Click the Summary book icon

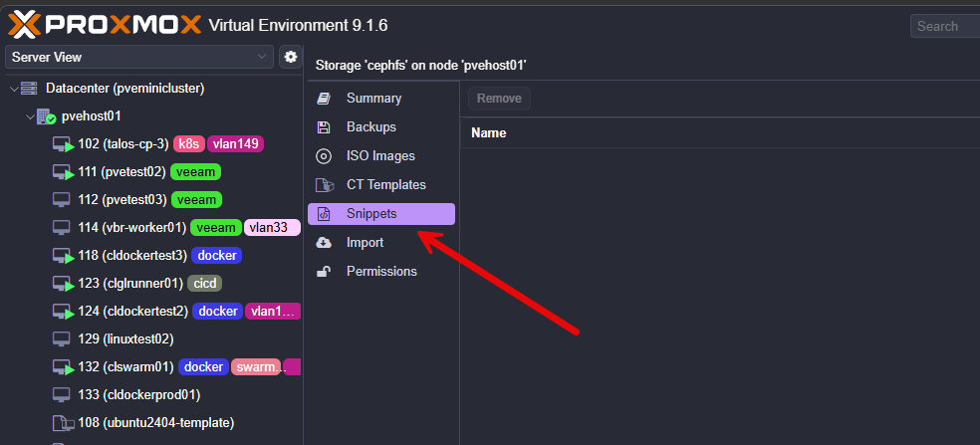[324, 99]
